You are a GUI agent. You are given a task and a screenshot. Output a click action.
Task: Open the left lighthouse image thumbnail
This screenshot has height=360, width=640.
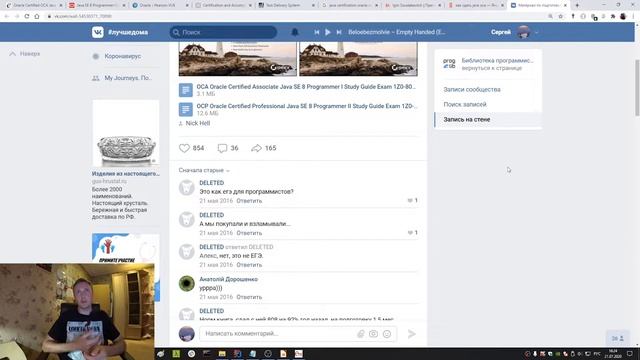[x=238, y=59]
